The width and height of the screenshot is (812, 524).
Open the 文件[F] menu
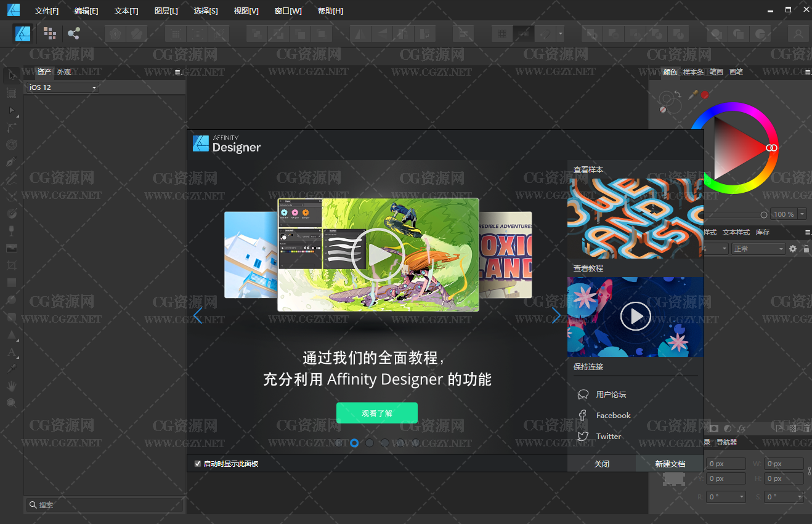[47, 11]
